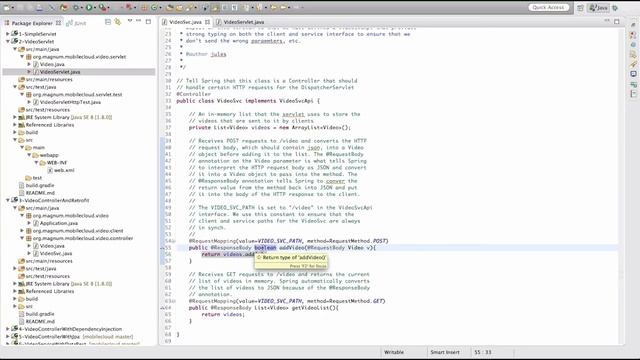This screenshot has width=640, height=360.
Task: Click the Run External Tools icon
Action: [x=102, y=7]
